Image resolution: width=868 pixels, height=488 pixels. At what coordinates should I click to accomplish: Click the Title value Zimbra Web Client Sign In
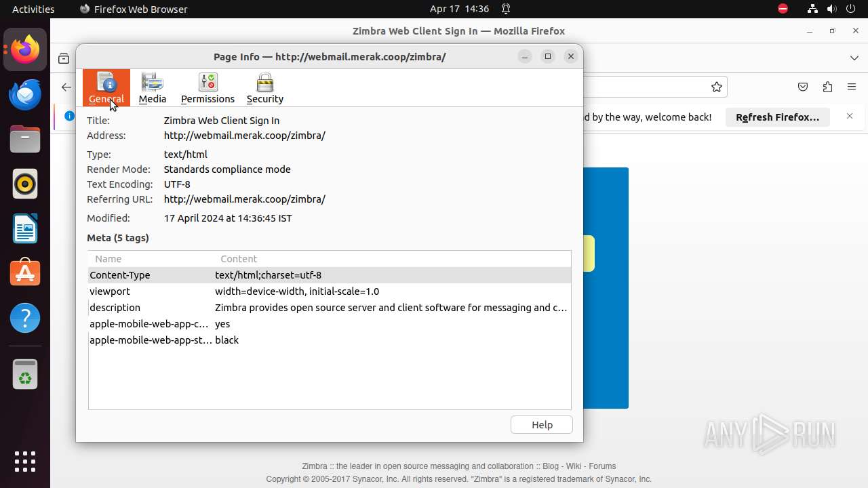point(222,121)
